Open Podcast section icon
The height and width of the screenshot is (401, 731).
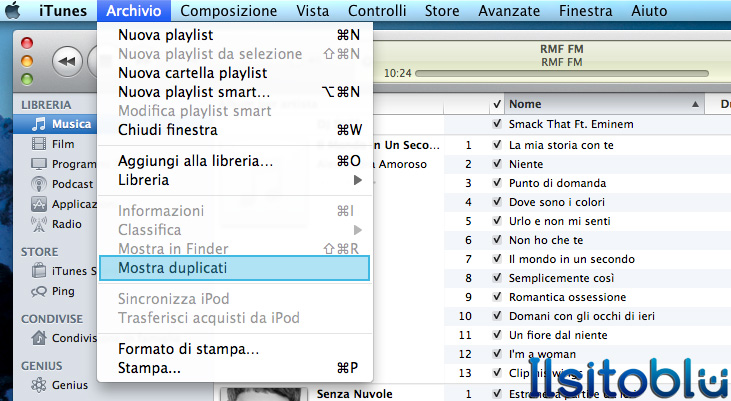pyautogui.click(x=39, y=184)
